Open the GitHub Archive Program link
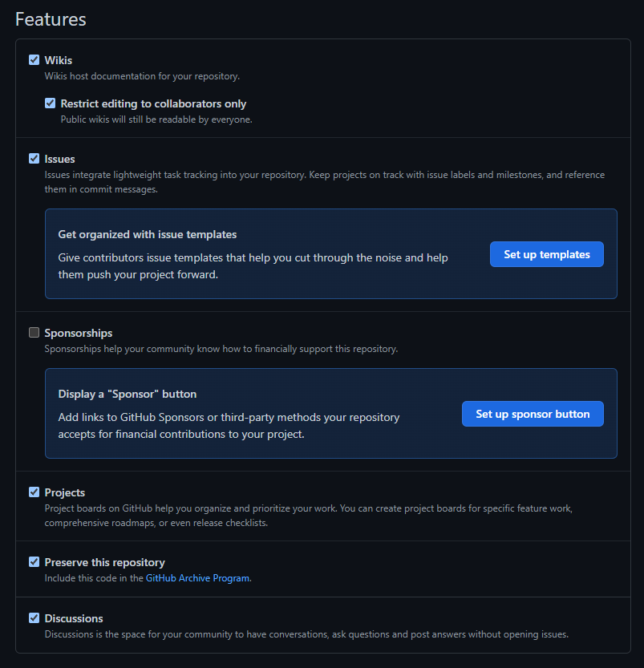644x668 pixels. click(197, 577)
